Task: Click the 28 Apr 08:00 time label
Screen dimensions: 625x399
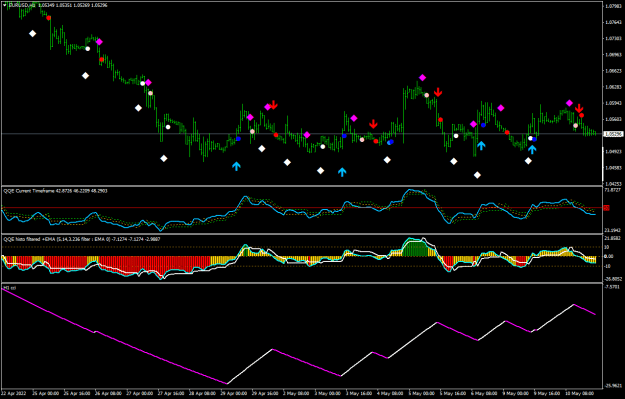Action: pyautogui.click(x=203, y=393)
